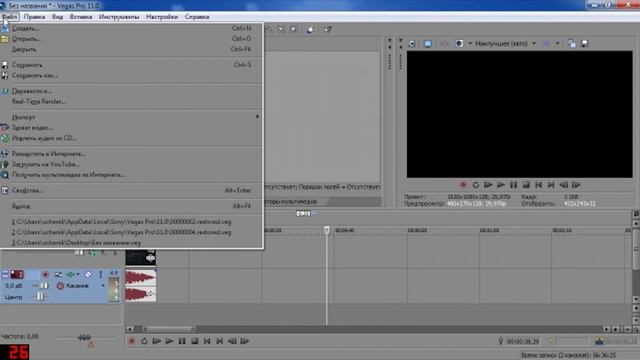This screenshot has width=640, height=360.
Task: Click Pause in timeline transport bar
Action: 182,341
